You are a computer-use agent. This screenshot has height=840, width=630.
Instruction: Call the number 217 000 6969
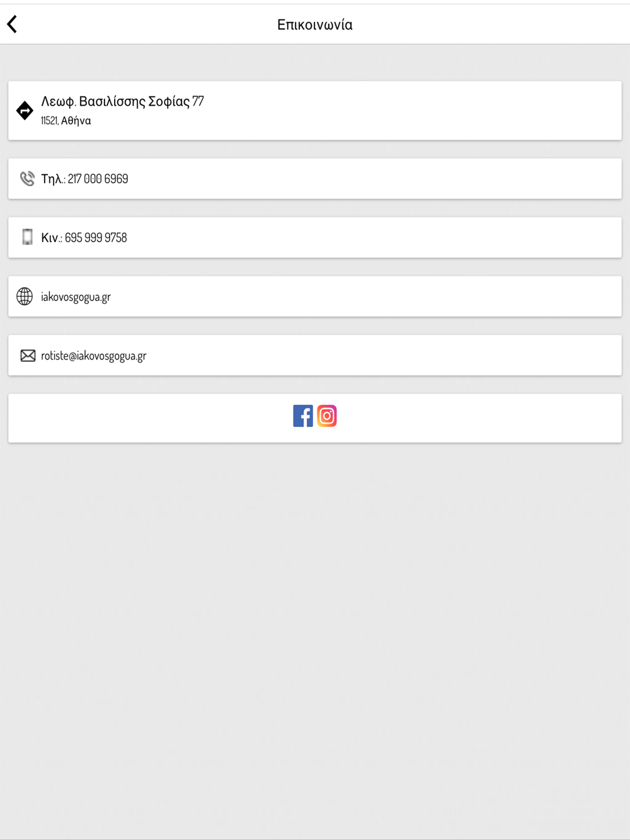pyautogui.click(x=98, y=179)
